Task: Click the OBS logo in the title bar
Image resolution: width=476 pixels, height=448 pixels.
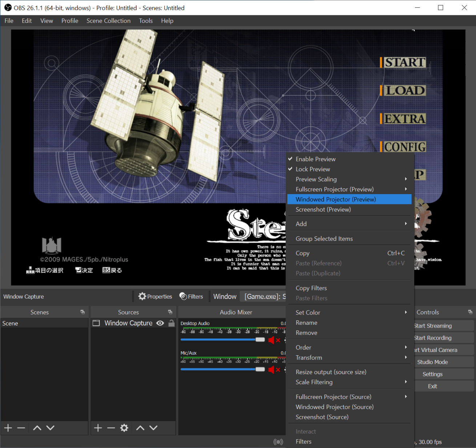Action: (8, 8)
